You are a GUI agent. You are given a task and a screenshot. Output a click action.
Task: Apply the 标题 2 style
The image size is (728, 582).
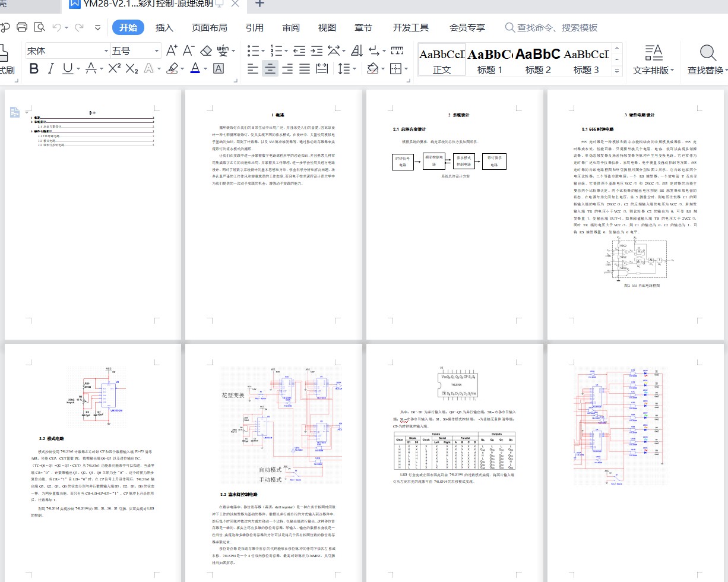(538, 59)
